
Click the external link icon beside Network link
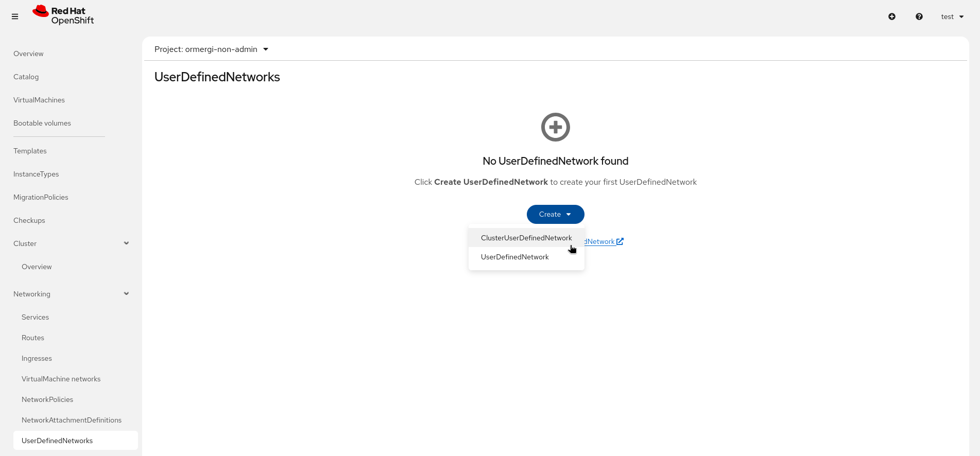tap(620, 241)
